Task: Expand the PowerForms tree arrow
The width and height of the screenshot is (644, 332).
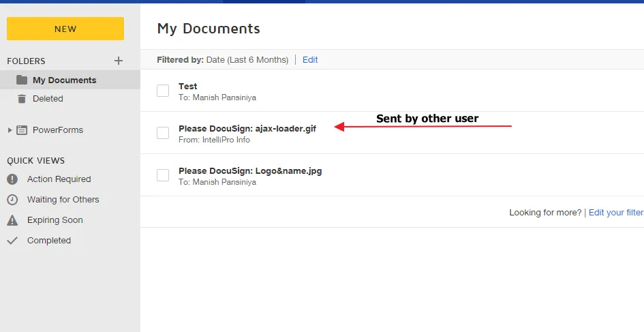Action: click(x=10, y=130)
